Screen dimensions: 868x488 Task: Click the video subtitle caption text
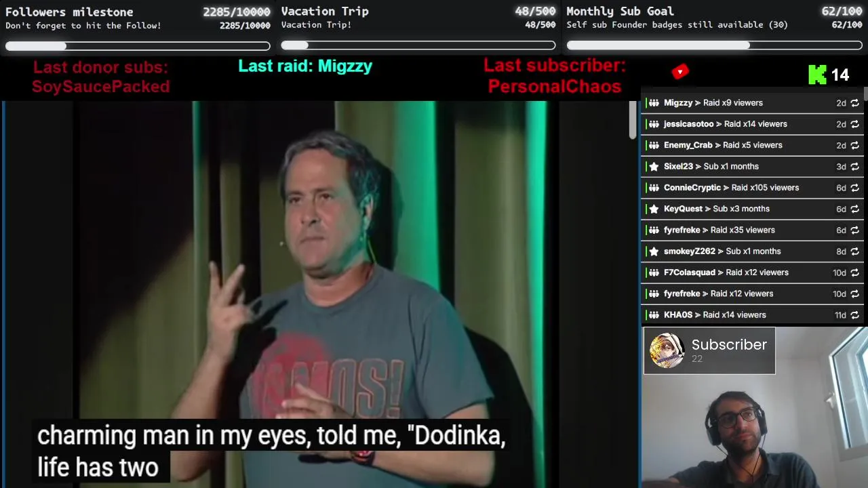click(271, 451)
